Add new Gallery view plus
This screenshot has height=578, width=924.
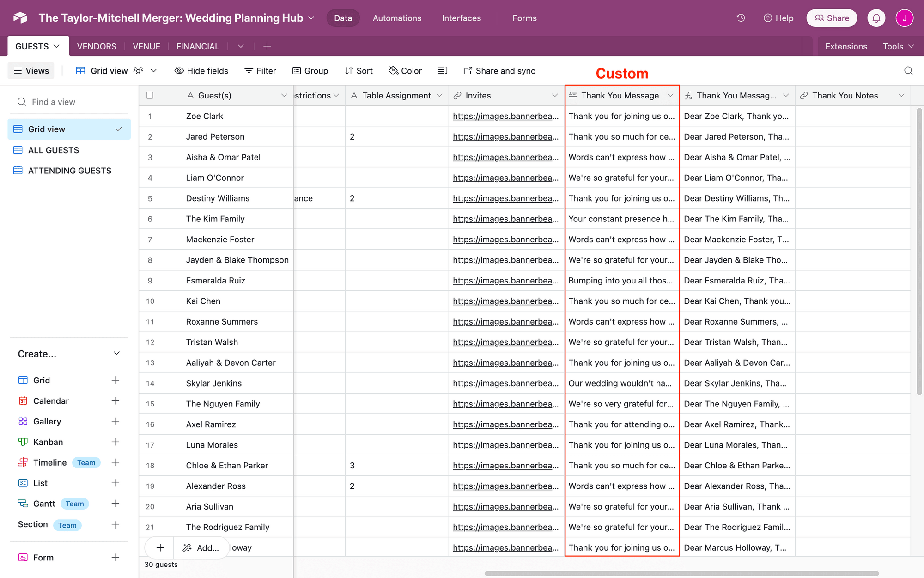115,421
